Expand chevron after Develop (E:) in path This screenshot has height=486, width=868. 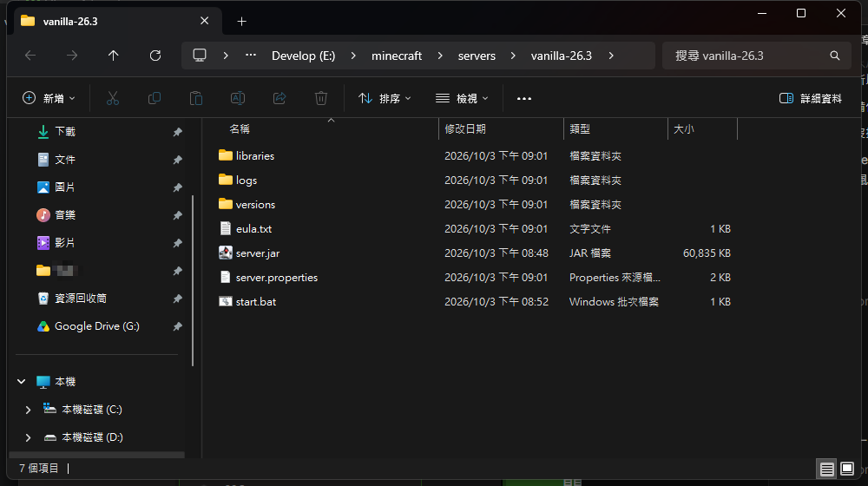(x=353, y=56)
